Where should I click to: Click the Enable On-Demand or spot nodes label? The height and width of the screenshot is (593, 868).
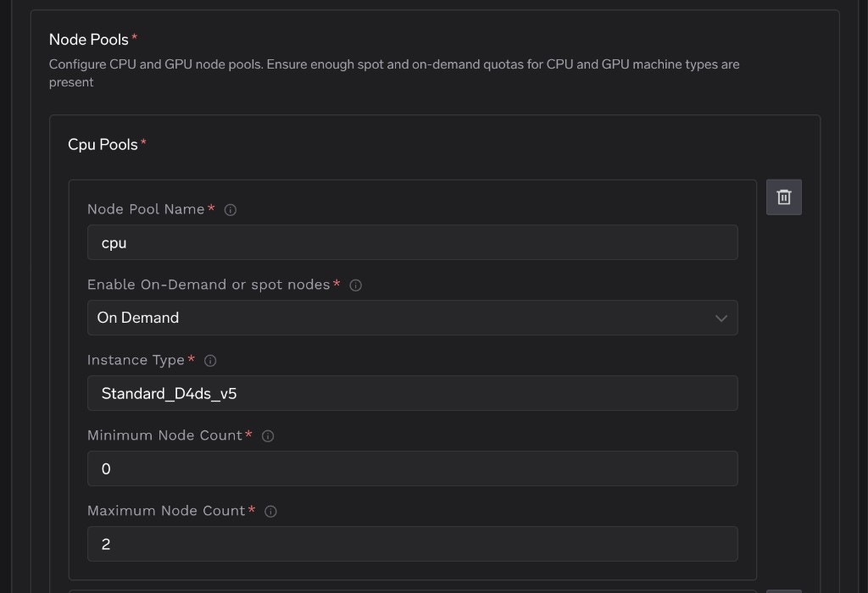209,285
